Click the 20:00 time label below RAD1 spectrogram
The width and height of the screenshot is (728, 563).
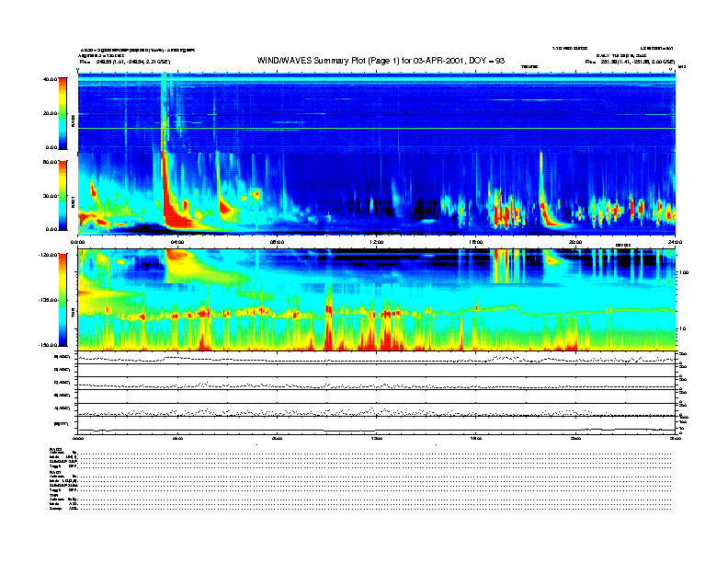(x=575, y=242)
